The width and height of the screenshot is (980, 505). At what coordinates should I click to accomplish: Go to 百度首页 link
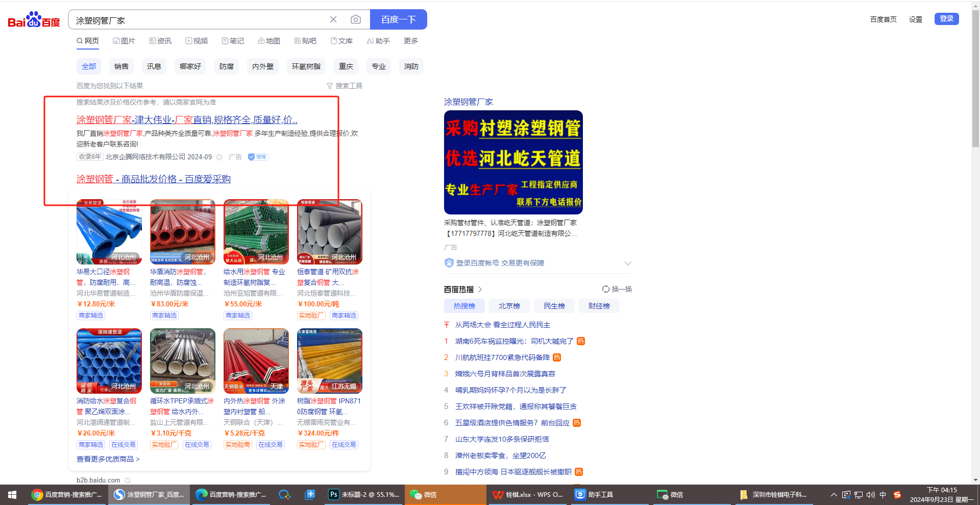[x=884, y=19]
